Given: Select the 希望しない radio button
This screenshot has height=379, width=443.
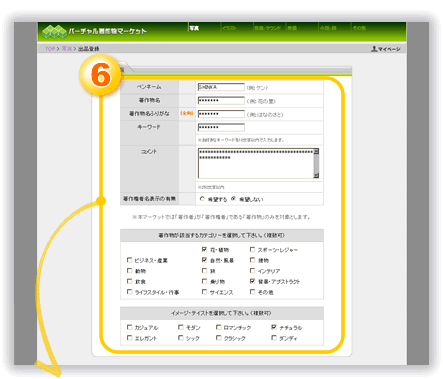Looking at the screenshot, I should point(233,199).
